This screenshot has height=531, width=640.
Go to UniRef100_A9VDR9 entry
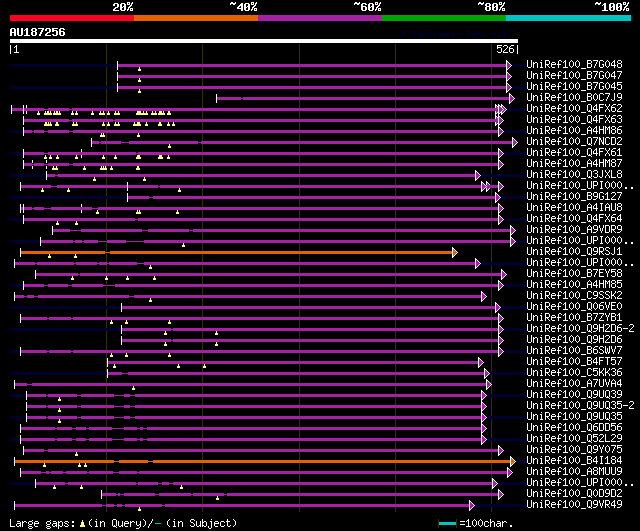pyautogui.click(x=574, y=230)
